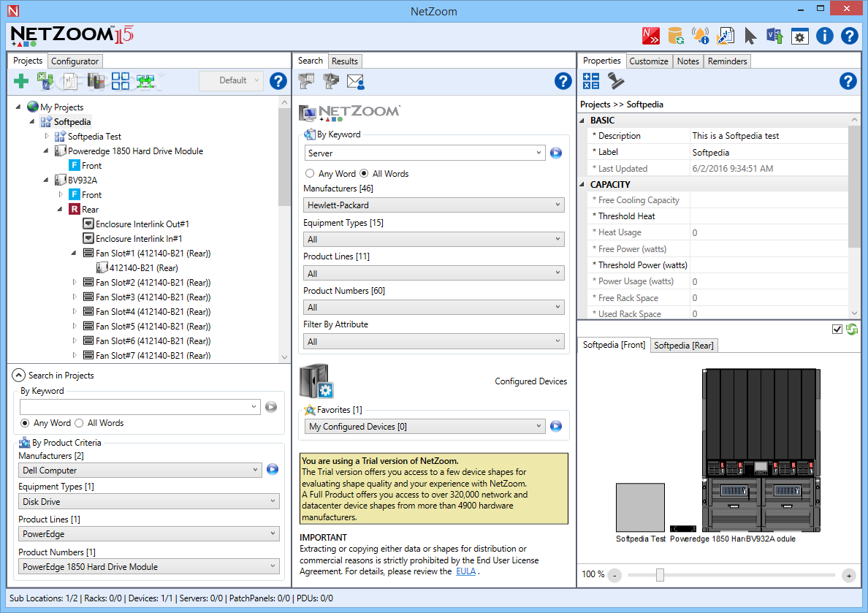Zoom in preview with plus button
This screenshot has width=868, height=613.
click(849, 575)
